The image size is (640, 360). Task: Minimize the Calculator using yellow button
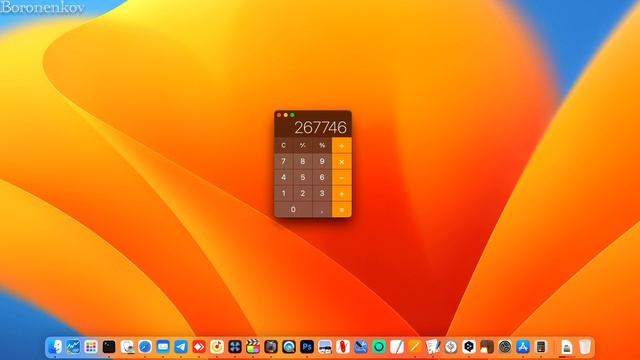[x=286, y=115]
